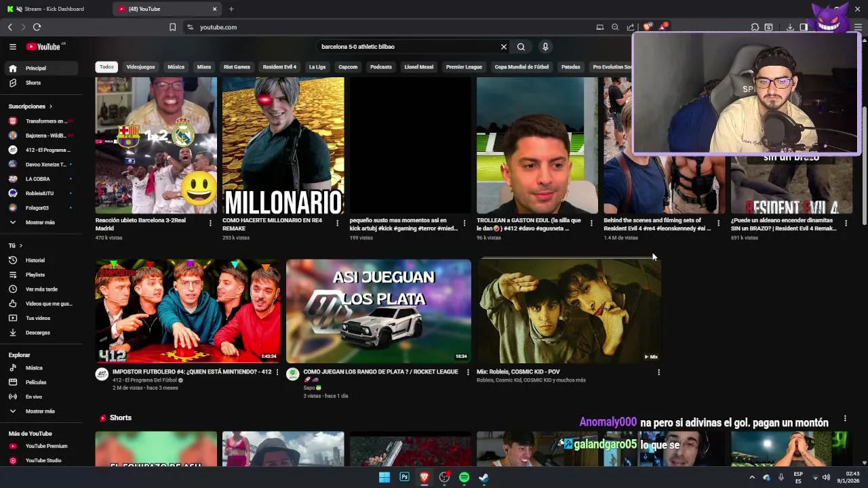Open the YouTube hamburger guide menu
This screenshot has width=868, height=488.
click(x=12, y=47)
